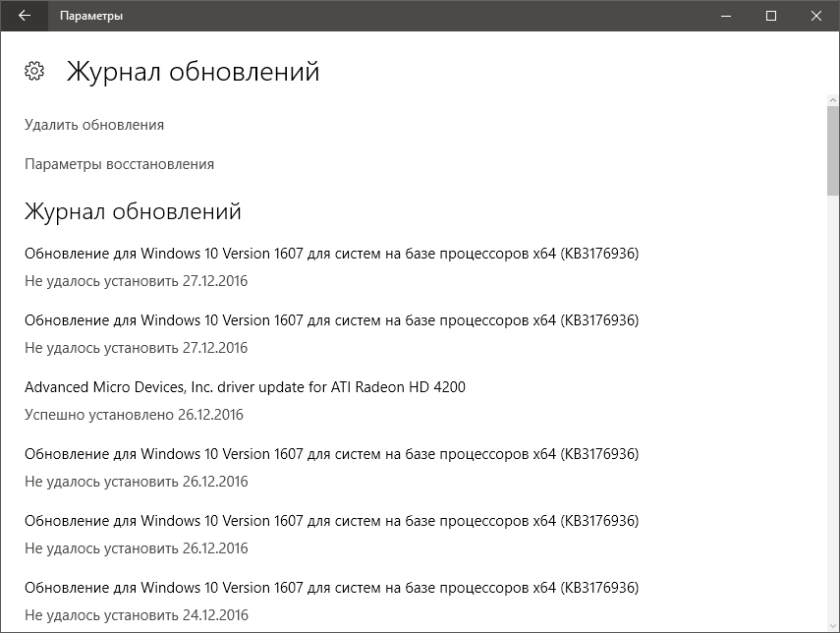Click the large Журнал обновлений page title

click(x=193, y=72)
